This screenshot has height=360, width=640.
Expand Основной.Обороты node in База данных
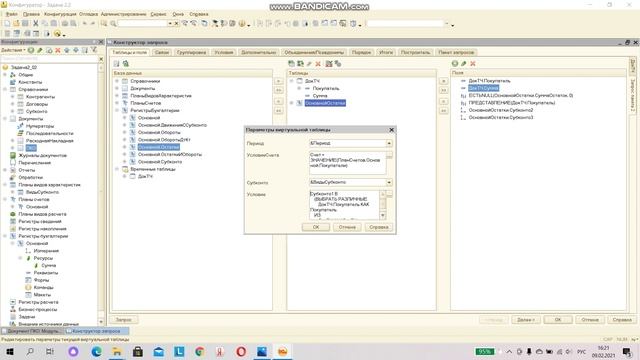point(124,133)
